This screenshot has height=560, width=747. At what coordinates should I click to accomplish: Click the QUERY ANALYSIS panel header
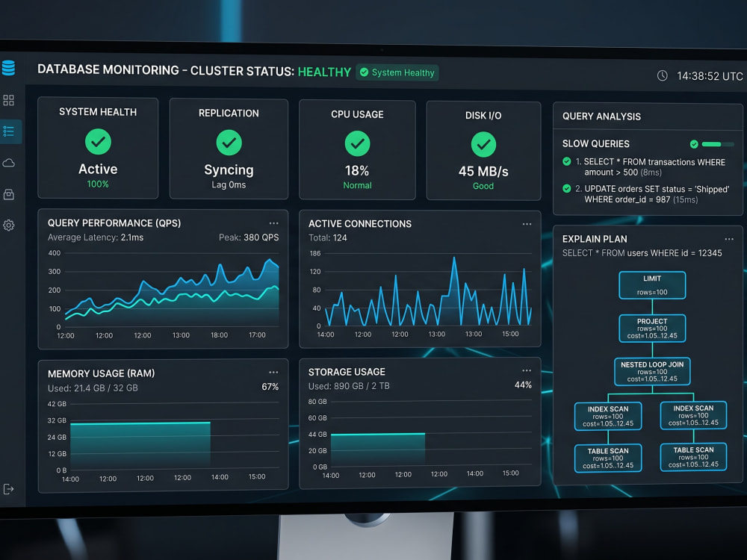(x=601, y=116)
